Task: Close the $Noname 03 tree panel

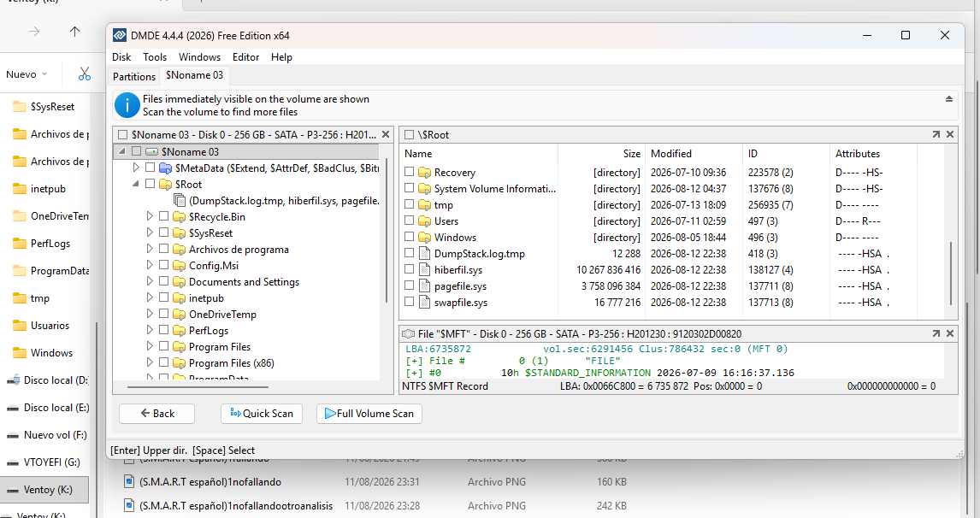Action: tap(386, 134)
